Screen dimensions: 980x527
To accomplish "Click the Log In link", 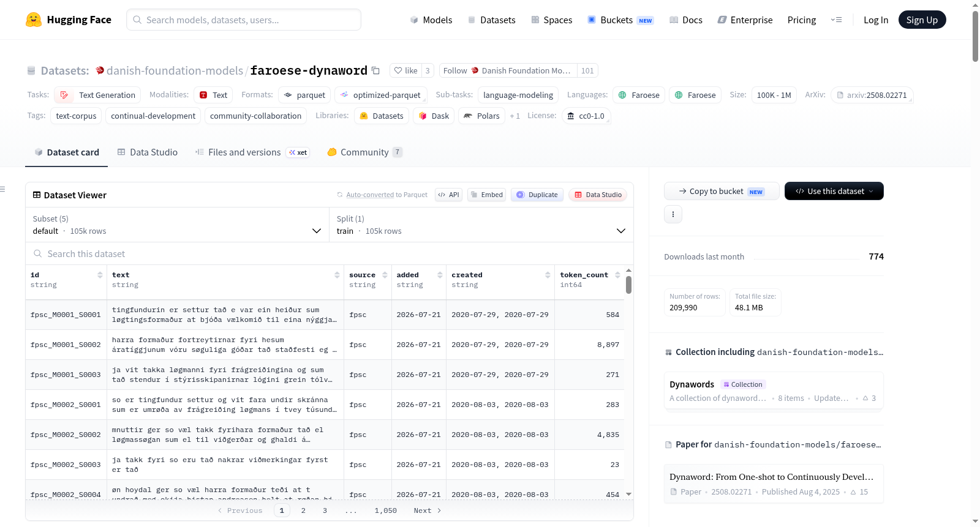I will 876,20.
